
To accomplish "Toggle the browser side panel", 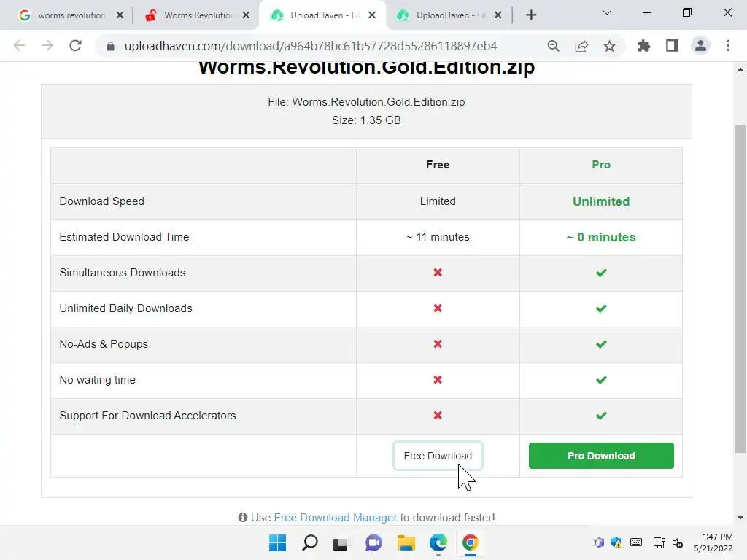I will coord(672,46).
